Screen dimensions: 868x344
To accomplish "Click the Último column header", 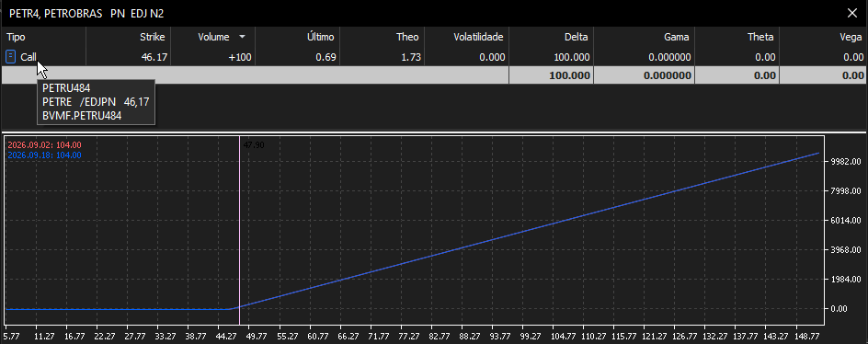I will [321, 37].
